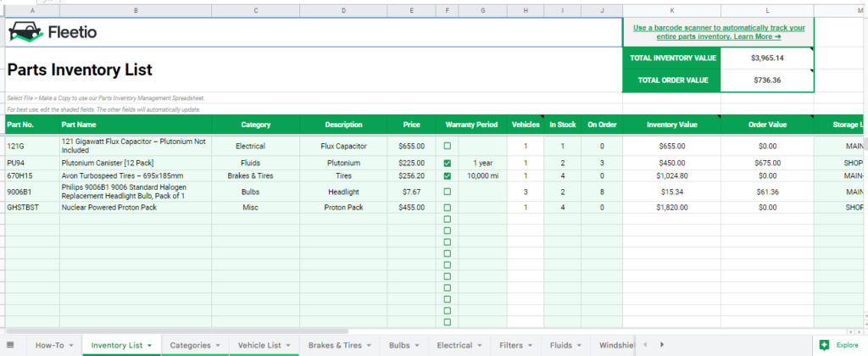Open Categories tab dropdown arrow
This screenshot has width=868, height=356.
pyautogui.click(x=218, y=346)
